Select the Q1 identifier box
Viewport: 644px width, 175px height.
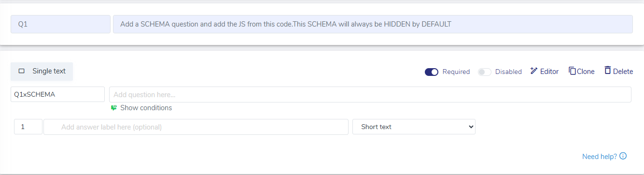point(60,24)
